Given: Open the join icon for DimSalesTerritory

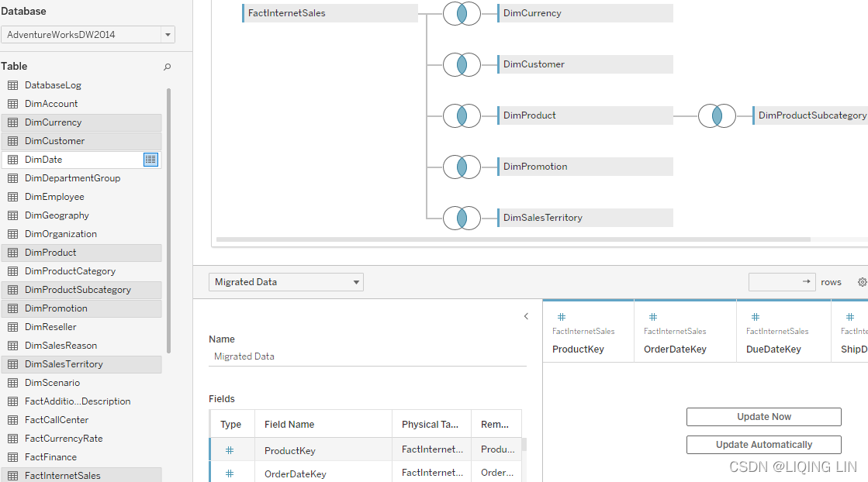Looking at the screenshot, I should coord(462,218).
